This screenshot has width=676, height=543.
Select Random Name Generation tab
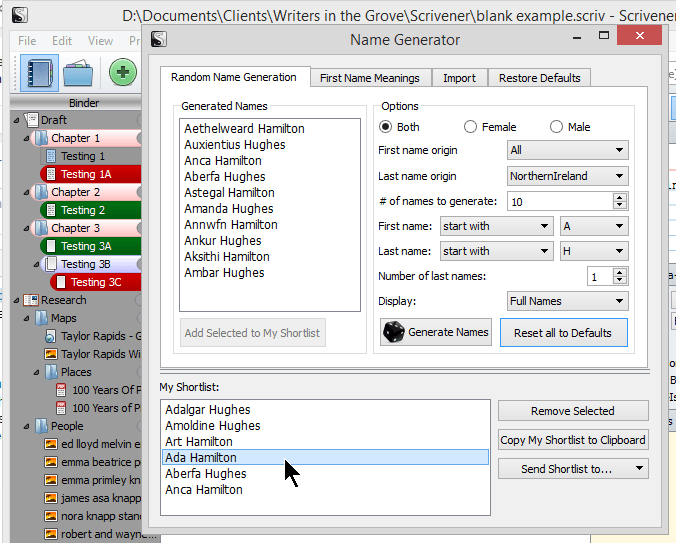coord(234,77)
